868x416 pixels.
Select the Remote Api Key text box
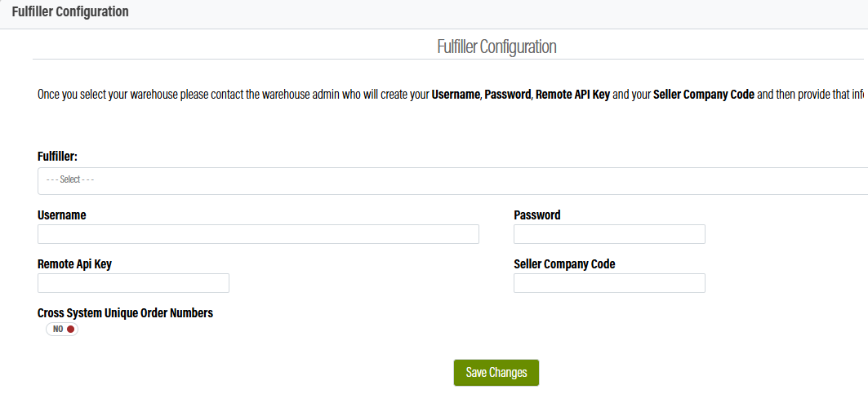coord(133,283)
